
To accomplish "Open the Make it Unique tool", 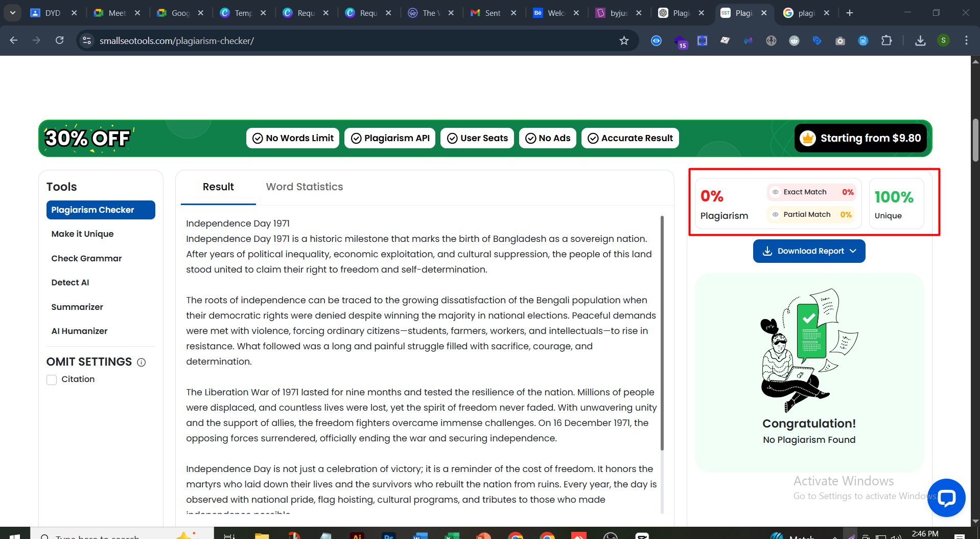I will [82, 234].
